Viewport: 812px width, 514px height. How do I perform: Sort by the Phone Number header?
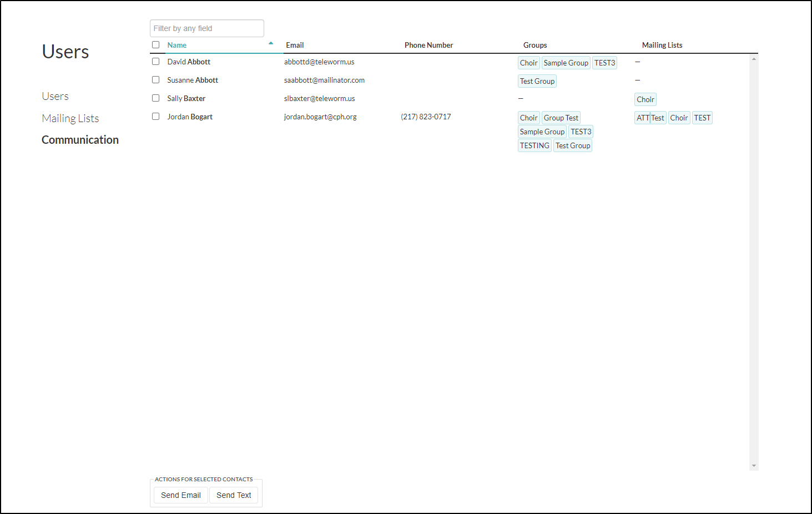(428, 46)
